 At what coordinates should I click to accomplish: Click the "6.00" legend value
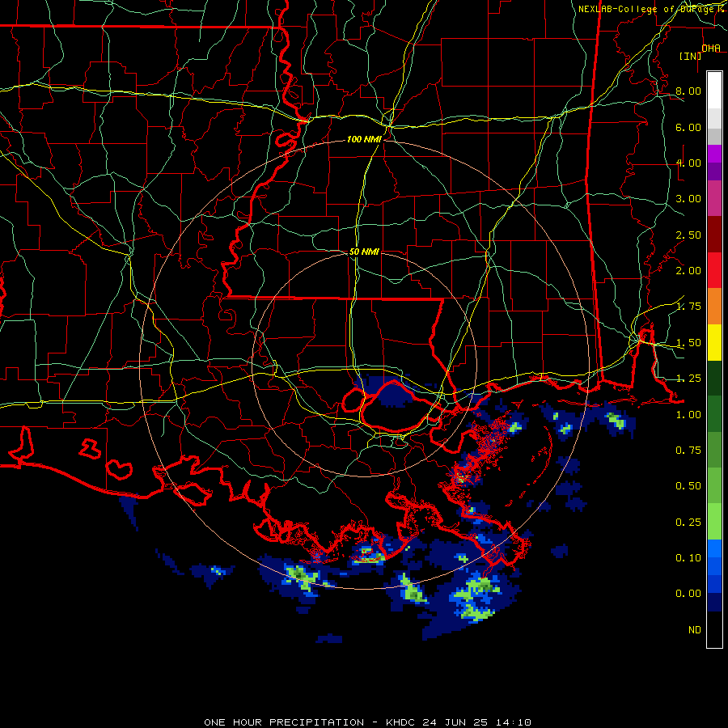pos(688,127)
